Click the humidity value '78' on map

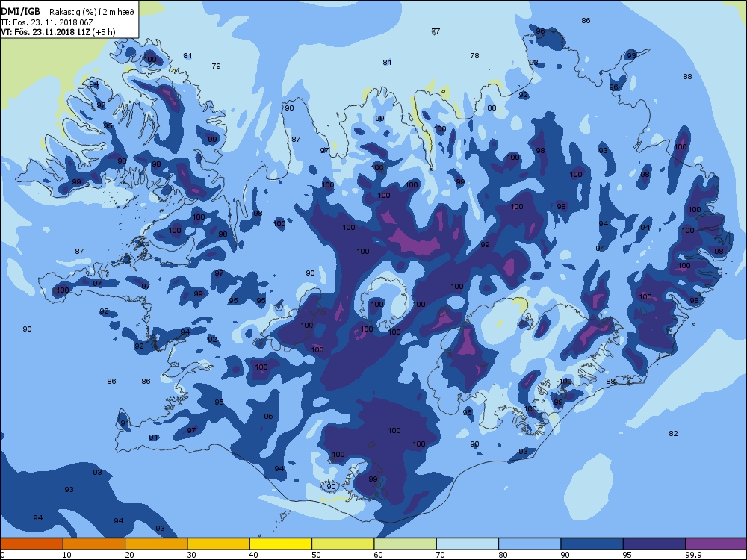pyautogui.click(x=474, y=56)
